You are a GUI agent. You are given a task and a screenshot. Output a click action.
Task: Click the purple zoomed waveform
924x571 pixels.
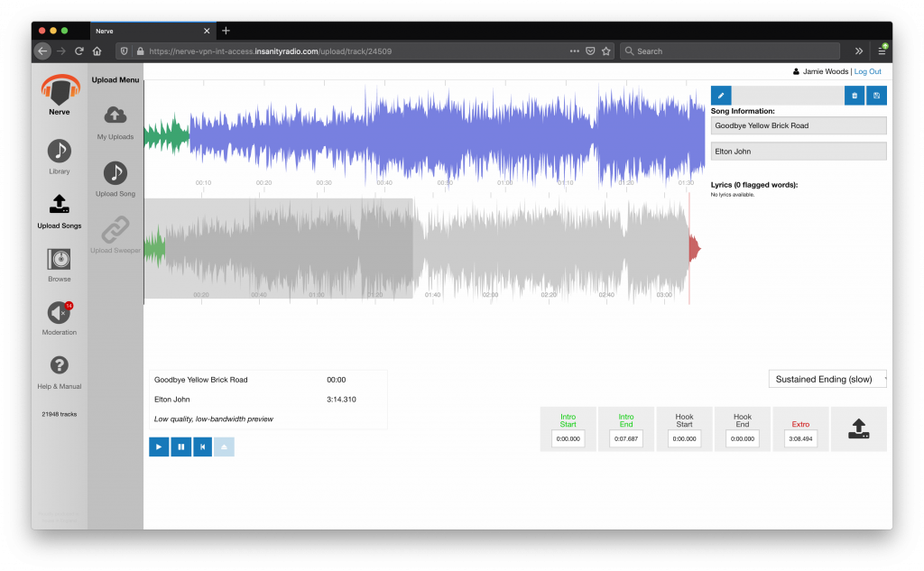pos(448,135)
